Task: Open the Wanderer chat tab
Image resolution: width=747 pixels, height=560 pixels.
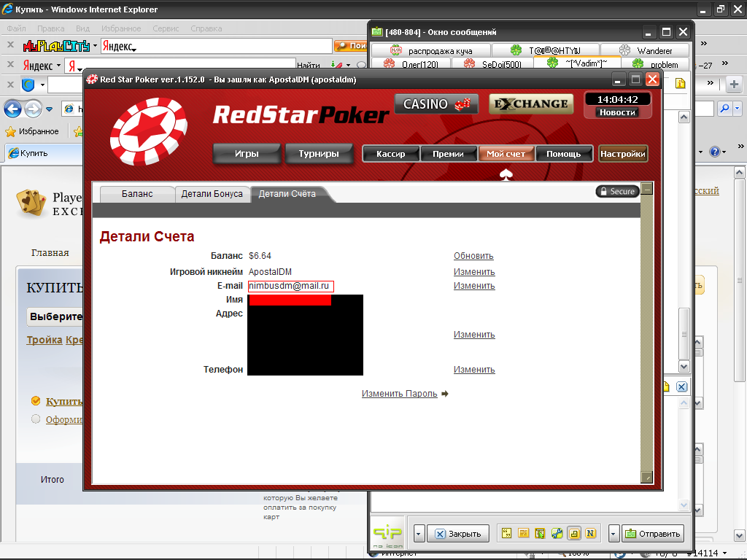Action: (x=646, y=50)
